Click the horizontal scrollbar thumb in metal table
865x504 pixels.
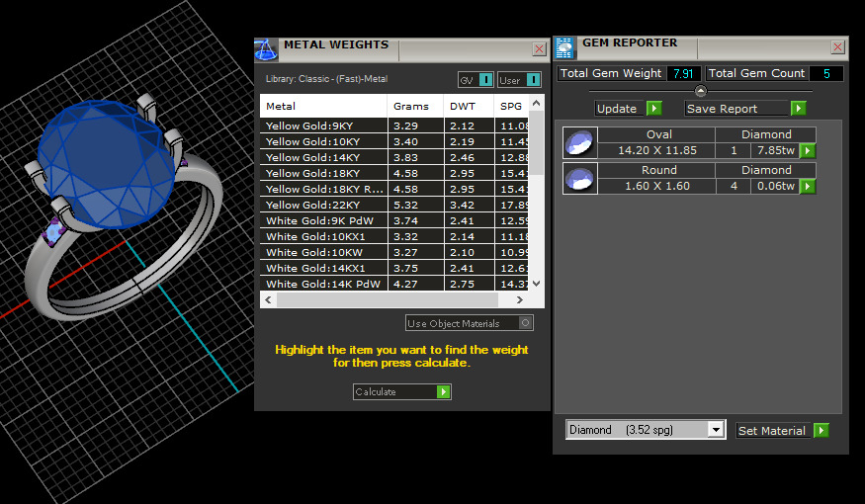click(388, 300)
